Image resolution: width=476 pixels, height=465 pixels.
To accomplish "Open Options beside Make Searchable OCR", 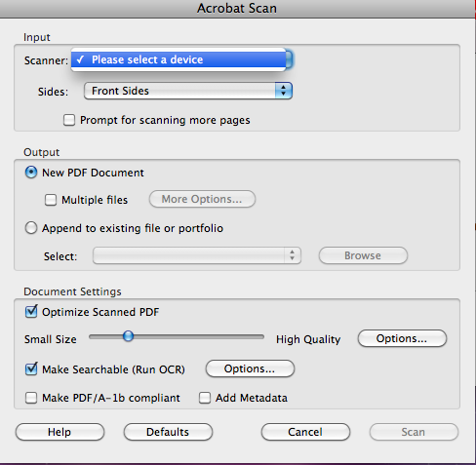I will coord(250,368).
